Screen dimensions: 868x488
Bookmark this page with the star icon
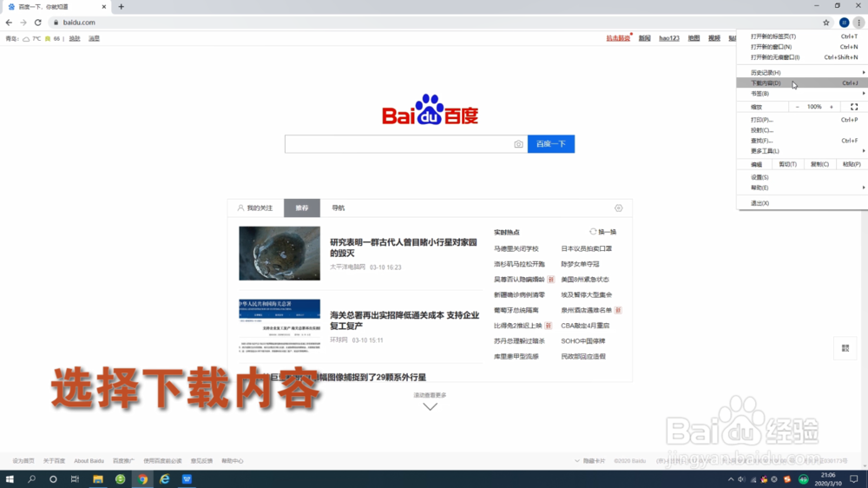coord(826,23)
